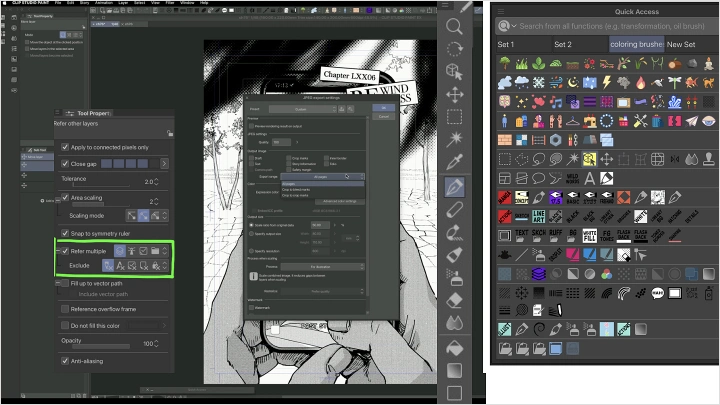720x405 pixels.
Task: Choose Crop to crop marks option in list
Action: tap(322, 195)
